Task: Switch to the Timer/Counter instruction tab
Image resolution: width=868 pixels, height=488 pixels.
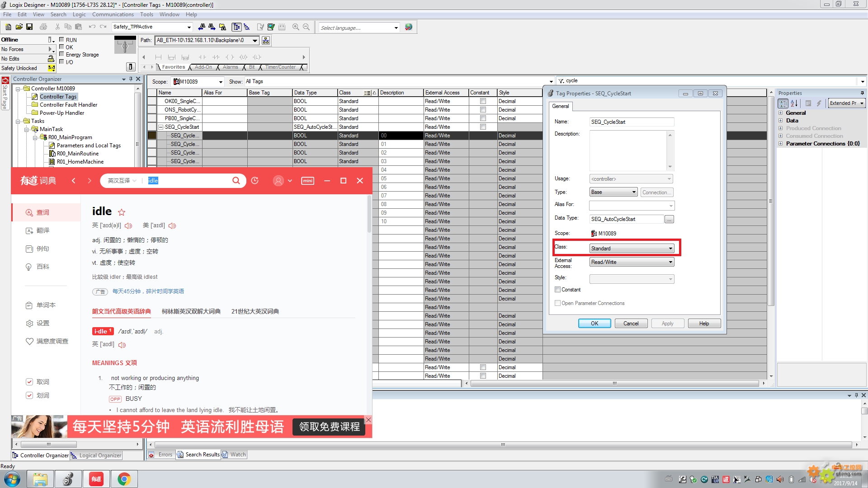Action: (x=280, y=67)
